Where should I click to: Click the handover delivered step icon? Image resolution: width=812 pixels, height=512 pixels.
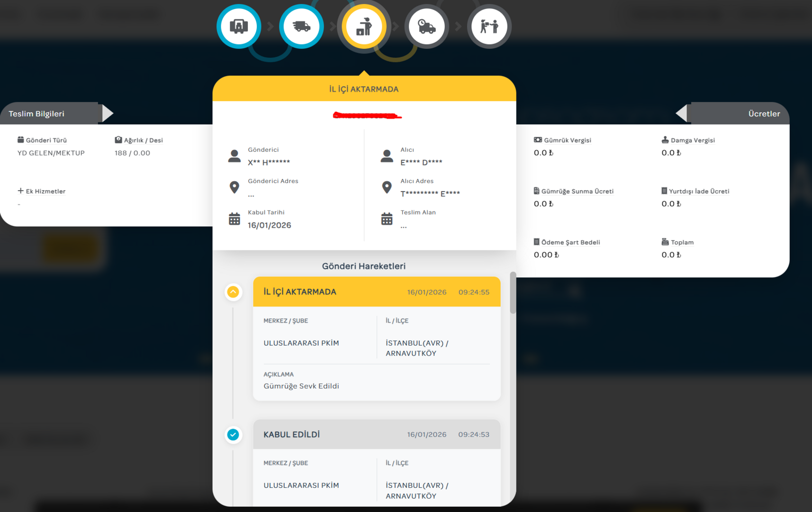click(x=489, y=27)
